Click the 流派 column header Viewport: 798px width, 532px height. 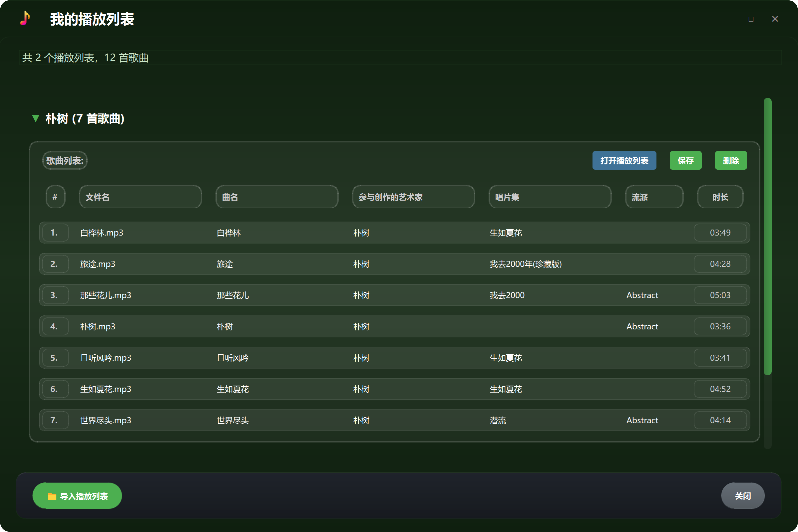click(654, 197)
